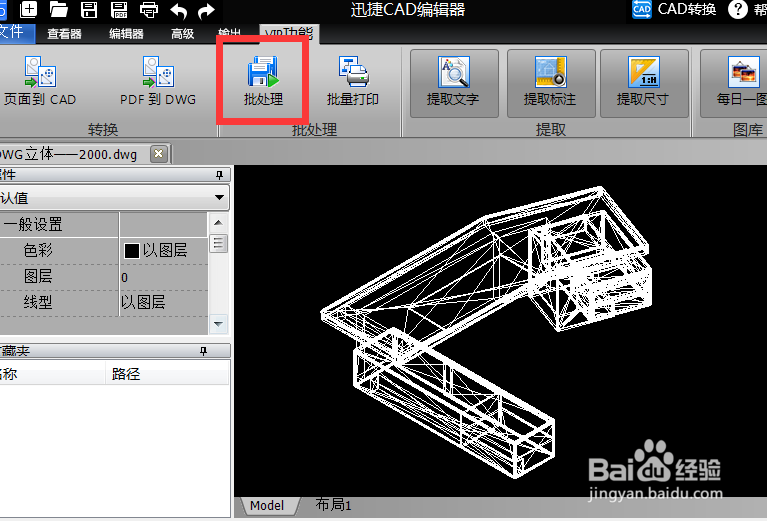The image size is (767, 521).
Task: Click the properties panel scrollbar thumb
Action: (218, 243)
